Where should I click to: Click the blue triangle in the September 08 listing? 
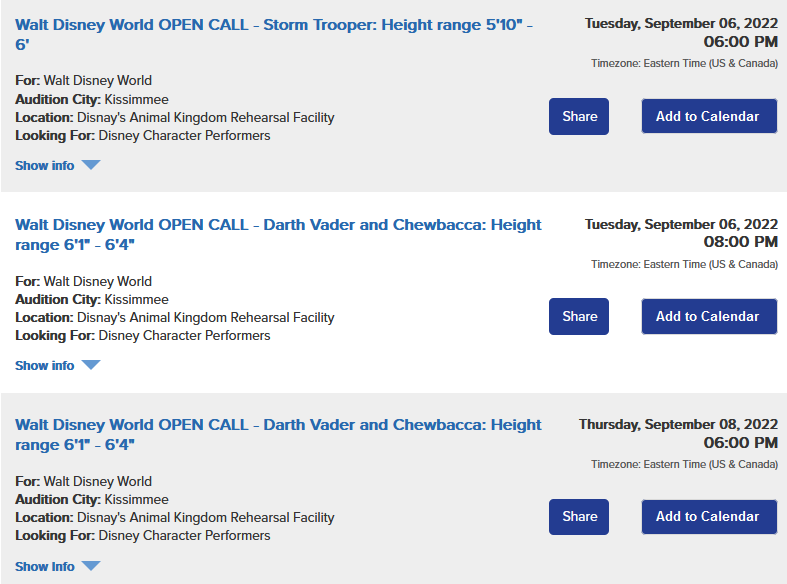[x=91, y=566]
